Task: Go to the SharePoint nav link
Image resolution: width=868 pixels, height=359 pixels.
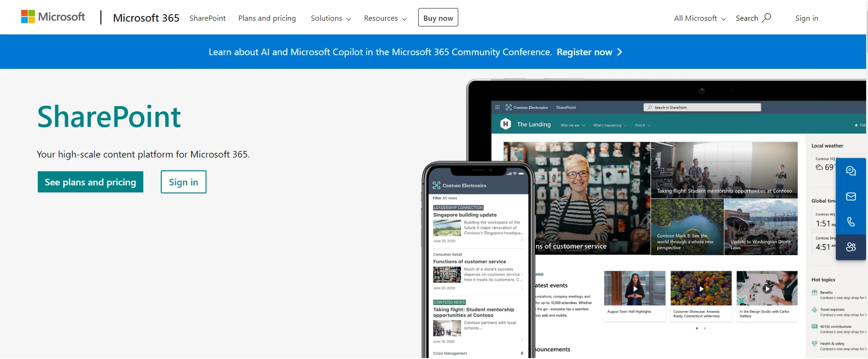Action: 207,18
